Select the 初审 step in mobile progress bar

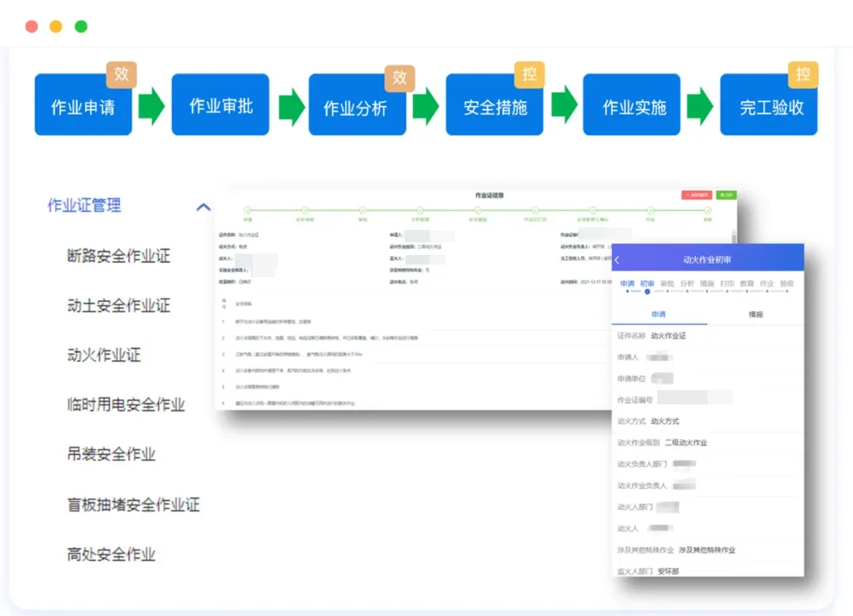pos(647,284)
